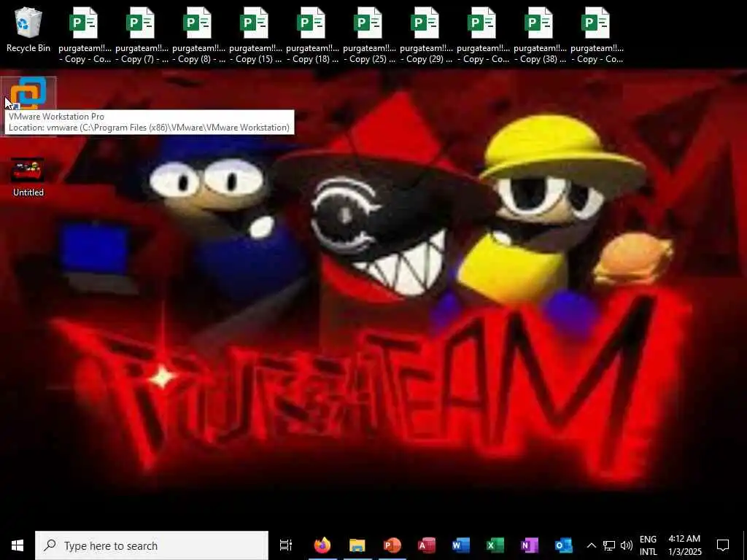The width and height of the screenshot is (747, 560).
Task: Launch OneNote from the taskbar
Action: coord(530,545)
